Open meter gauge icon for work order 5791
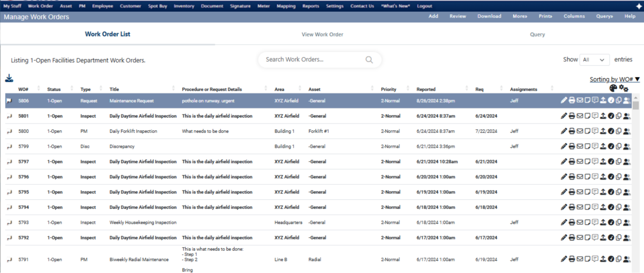The image size is (644, 273). pos(611,259)
